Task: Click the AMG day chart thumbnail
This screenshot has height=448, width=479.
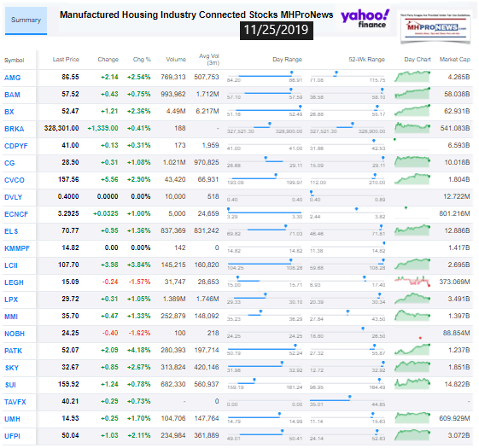Action: click(x=412, y=77)
